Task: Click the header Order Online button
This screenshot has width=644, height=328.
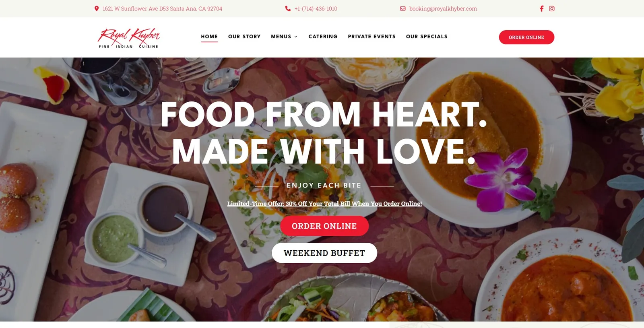Action: coord(526,37)
